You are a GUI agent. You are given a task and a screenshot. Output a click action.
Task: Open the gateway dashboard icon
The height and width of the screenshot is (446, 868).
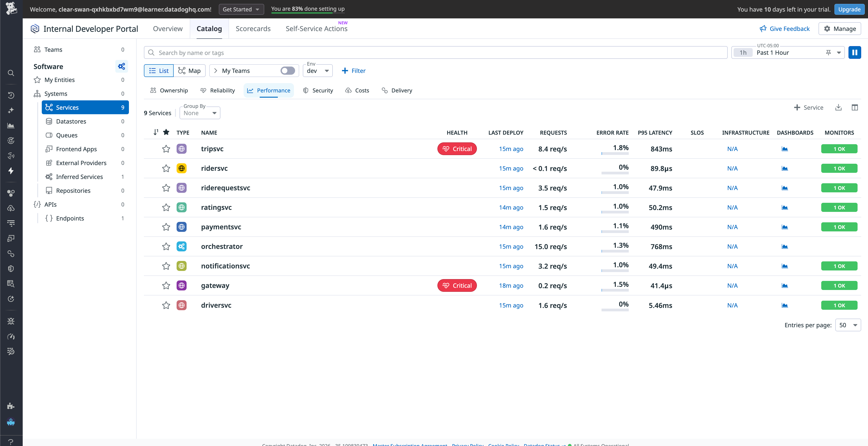784,285
